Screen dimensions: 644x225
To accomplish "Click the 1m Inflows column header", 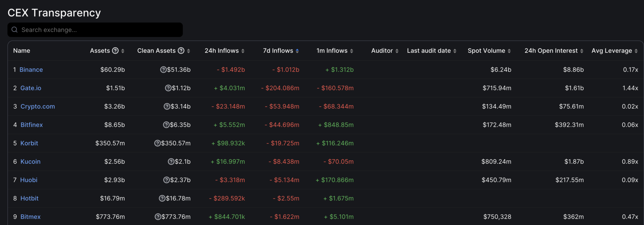I will [332, 51].
